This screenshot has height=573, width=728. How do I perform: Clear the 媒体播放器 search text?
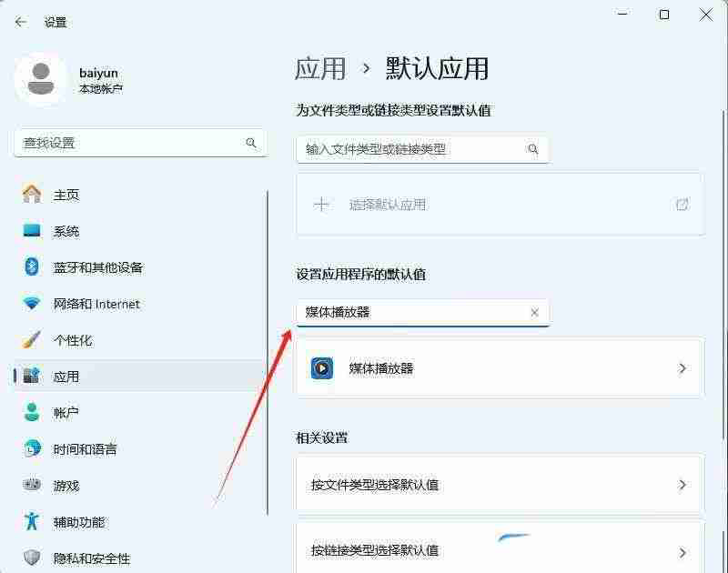[534, 312]
